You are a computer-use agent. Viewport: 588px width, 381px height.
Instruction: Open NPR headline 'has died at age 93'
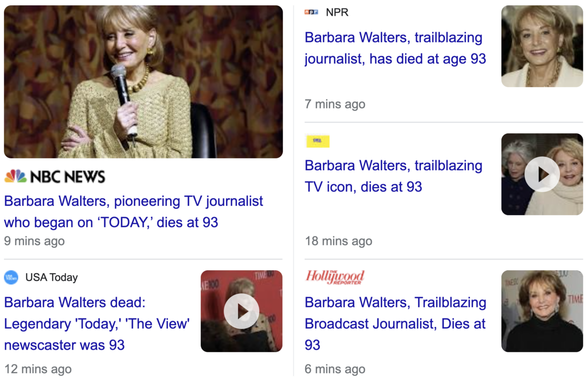(395, 48)
